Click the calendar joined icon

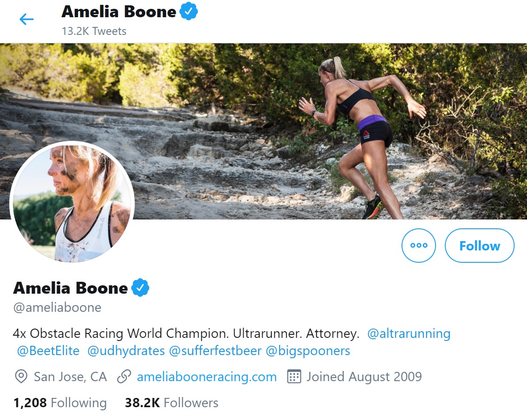(x=294, y=377)
